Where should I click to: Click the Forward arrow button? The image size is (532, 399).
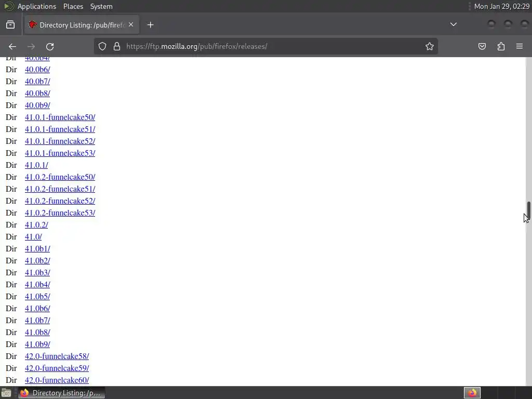pyautogui.click(x=31, y=46)
